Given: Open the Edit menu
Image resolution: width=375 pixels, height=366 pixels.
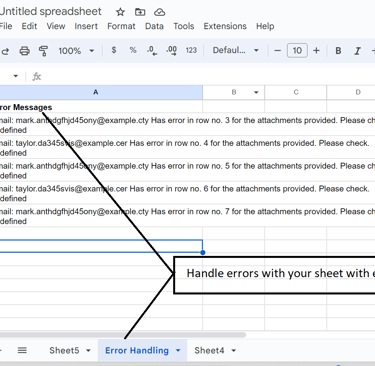Looking at the screenshot, I should [x=29, y=26].
